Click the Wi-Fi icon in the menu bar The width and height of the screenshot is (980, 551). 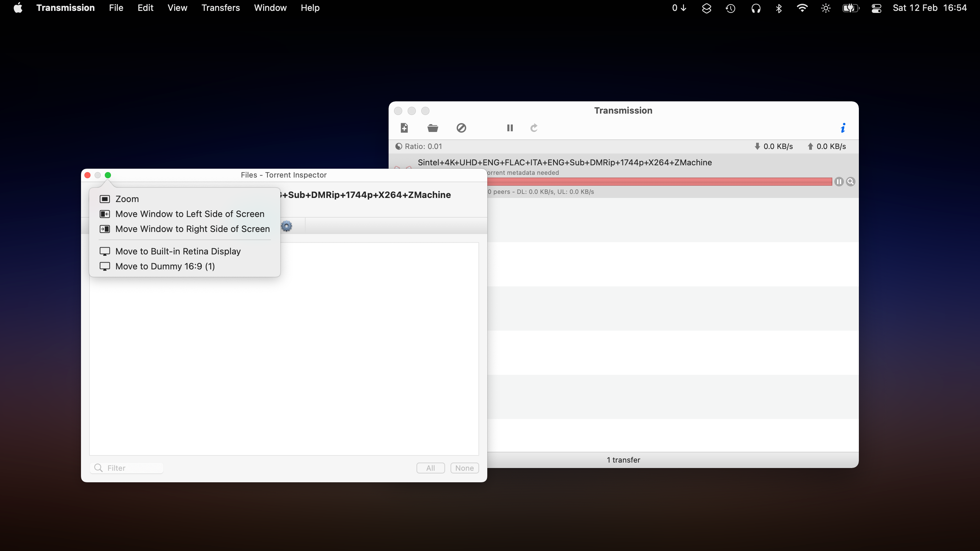click(802, 8)
